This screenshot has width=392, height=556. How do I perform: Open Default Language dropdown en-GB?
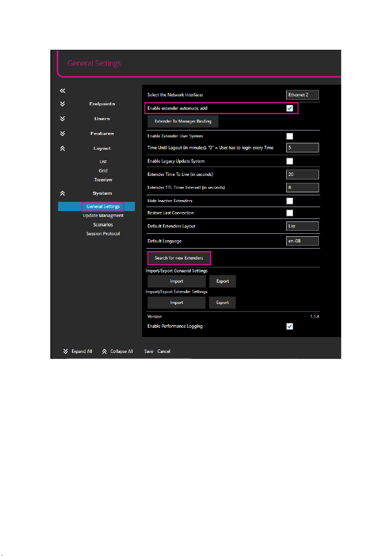(x=302, y=241)
